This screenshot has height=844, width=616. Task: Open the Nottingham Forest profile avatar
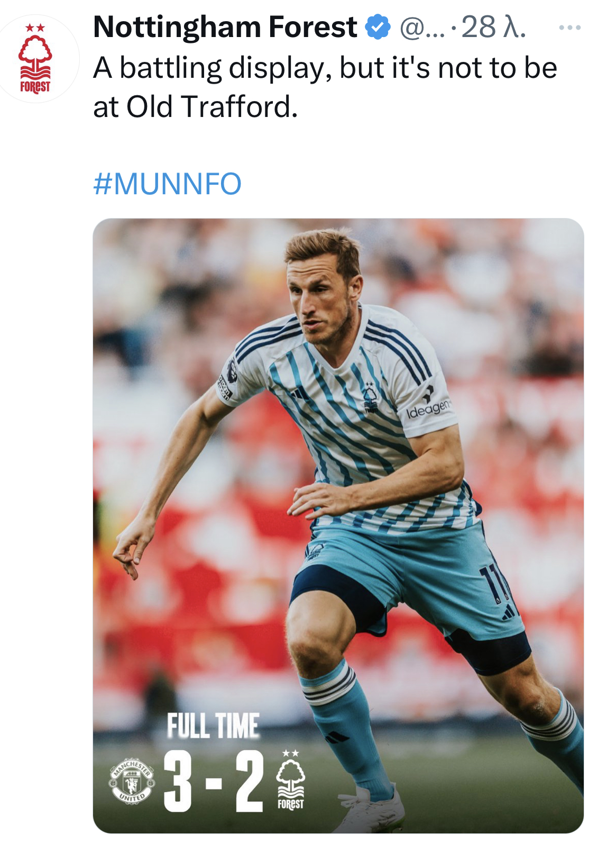pos(35,58)
